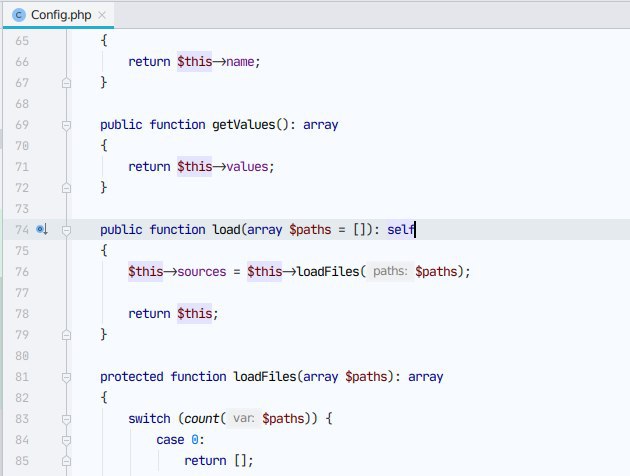
Task: Click the $paths parameter on line 74
Action: tap(310, 230)
